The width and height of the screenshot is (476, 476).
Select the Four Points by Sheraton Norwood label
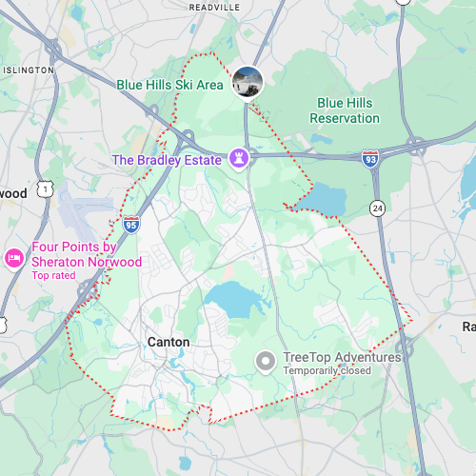[87, 254]
